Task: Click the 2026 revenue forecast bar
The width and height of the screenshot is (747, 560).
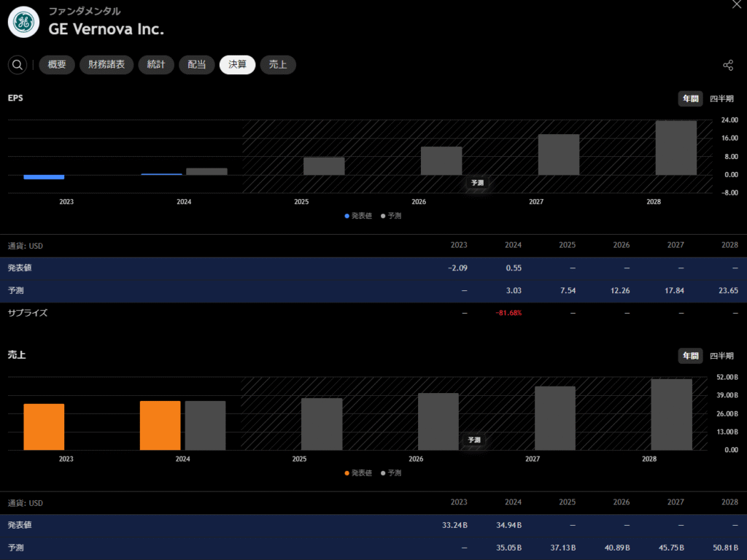Action: (x=438, y=421)
